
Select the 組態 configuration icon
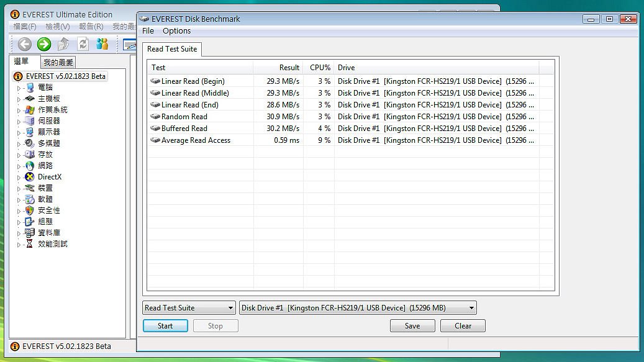(x=30, y=222)
